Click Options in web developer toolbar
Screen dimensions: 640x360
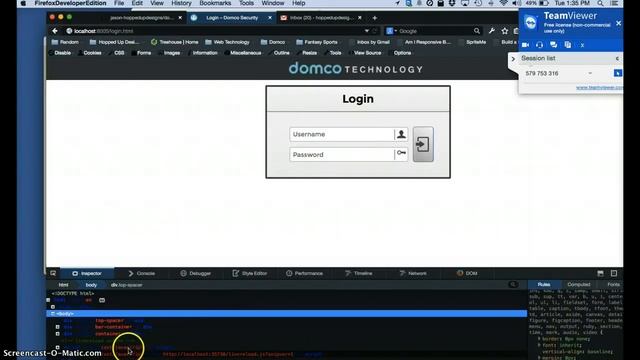click(x=400, y=53)
